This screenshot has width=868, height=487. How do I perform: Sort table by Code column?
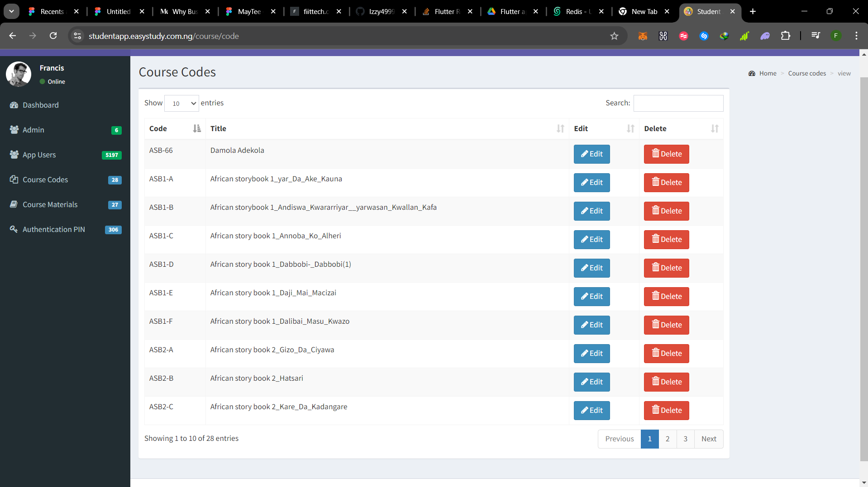point(175,128)
